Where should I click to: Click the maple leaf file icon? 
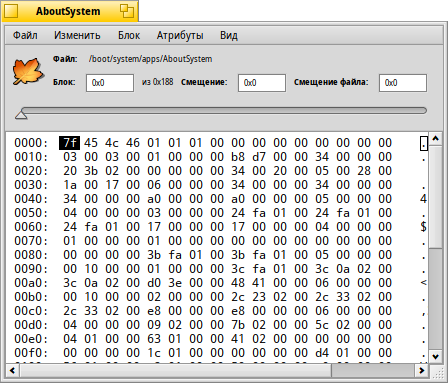click(28, 71)
